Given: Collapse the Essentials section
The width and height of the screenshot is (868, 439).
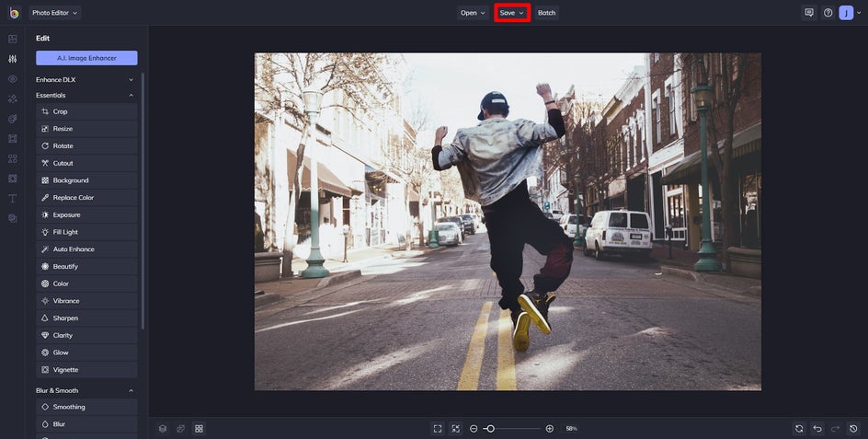Looking at the screenshot, I should click(86, 96).
